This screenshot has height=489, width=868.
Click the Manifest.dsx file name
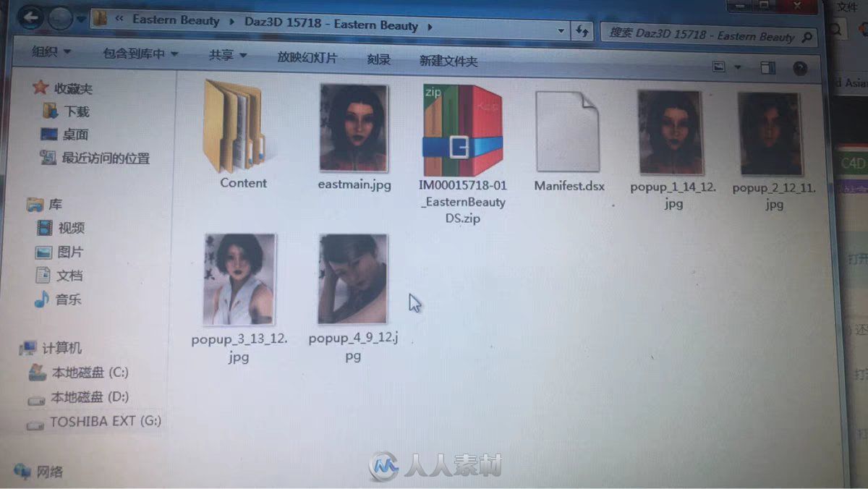pyautogui.click(x=569, y=186)
